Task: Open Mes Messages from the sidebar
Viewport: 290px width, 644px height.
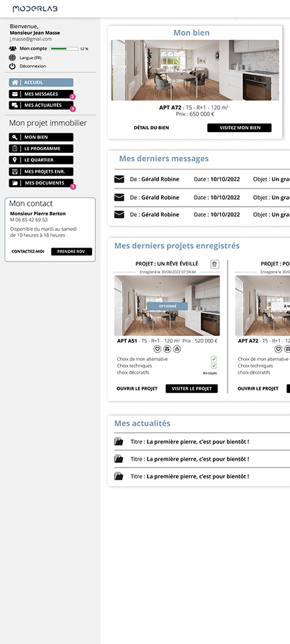Action: coord(41,94)
